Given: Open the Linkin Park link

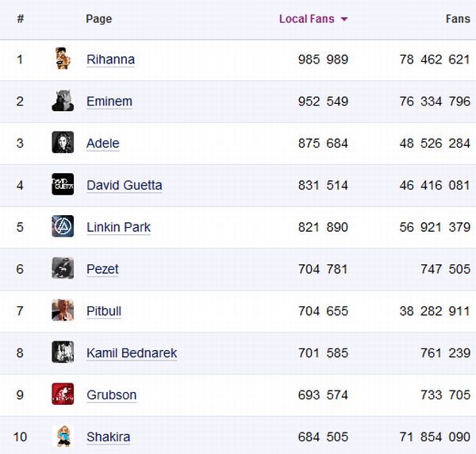Looking at the screenshot, I should pos(118,228).
